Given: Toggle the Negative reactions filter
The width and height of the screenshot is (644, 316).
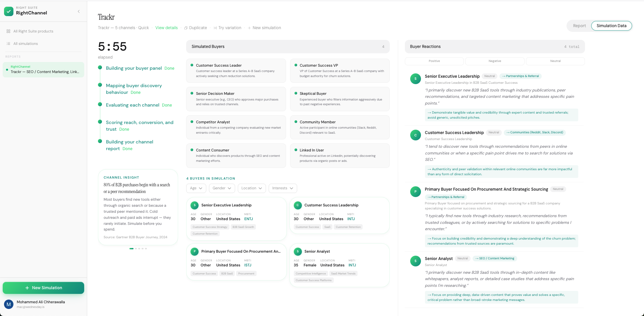Looking at the screenshot, I should click(494, 61).
